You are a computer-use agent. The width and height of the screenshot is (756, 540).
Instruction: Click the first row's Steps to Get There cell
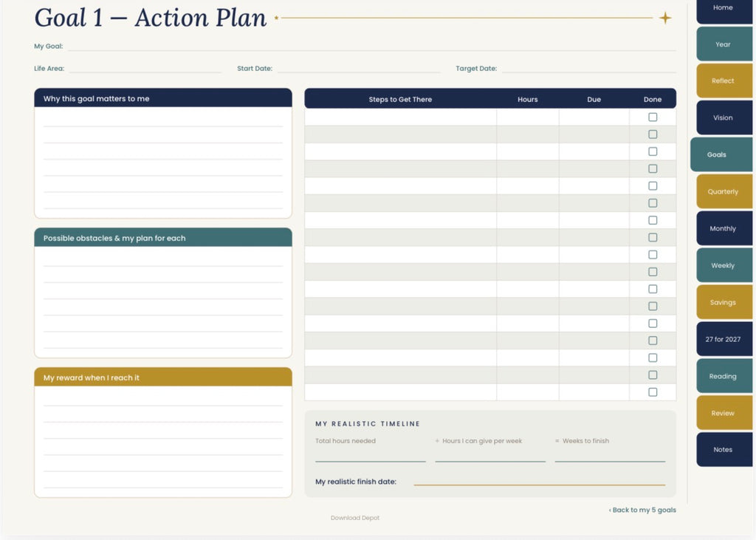pos(400,117)
